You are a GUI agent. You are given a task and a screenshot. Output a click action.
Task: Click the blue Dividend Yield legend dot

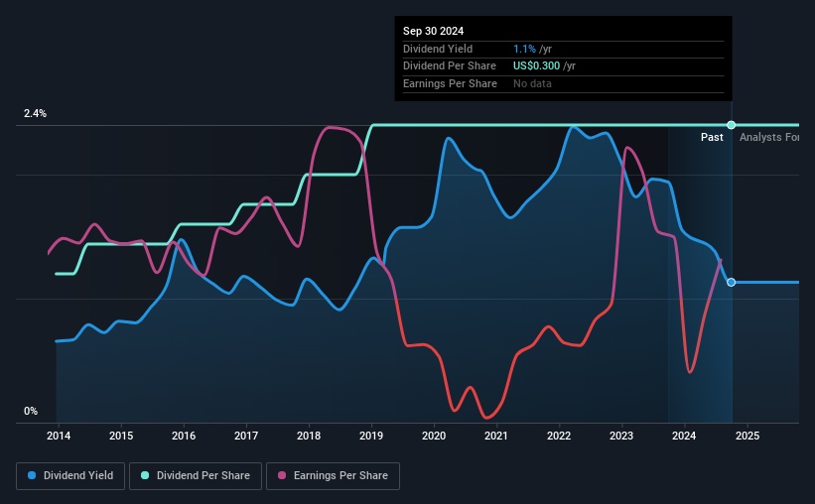tap(32, 475)
